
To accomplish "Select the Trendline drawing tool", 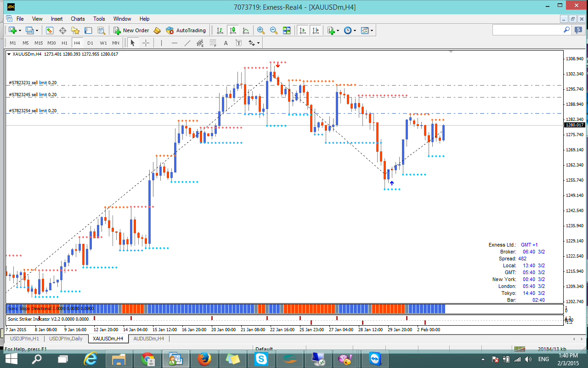I will pyautogui.click(x=187, y=43).
